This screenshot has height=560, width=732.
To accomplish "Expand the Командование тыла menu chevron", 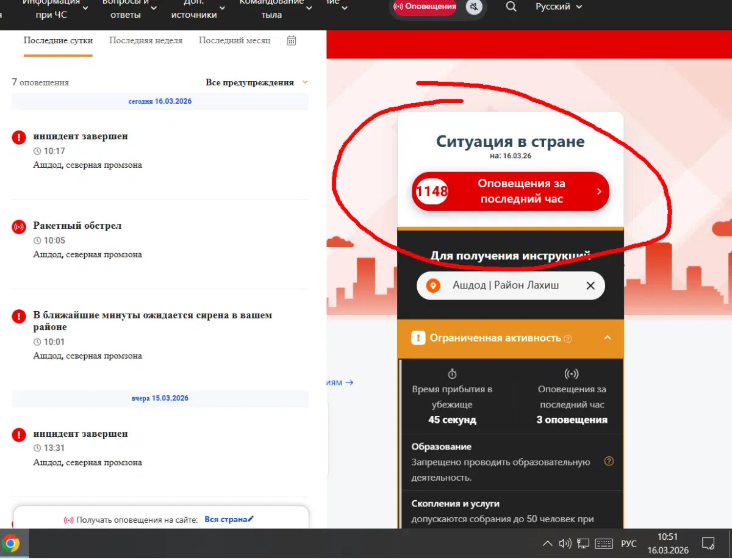I will point(309,8).
